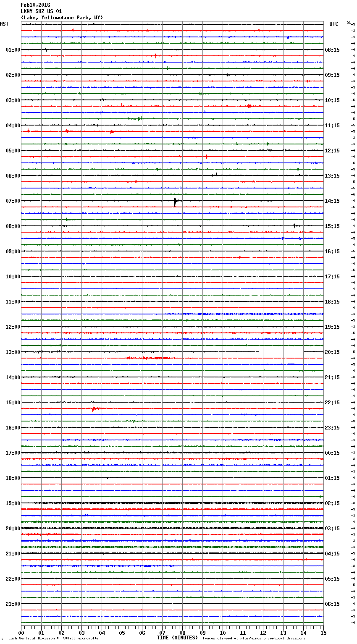Screen dimensions: 357x644
Task: Select the 19:00 MST hour label
Action: (x=13, y=503)
